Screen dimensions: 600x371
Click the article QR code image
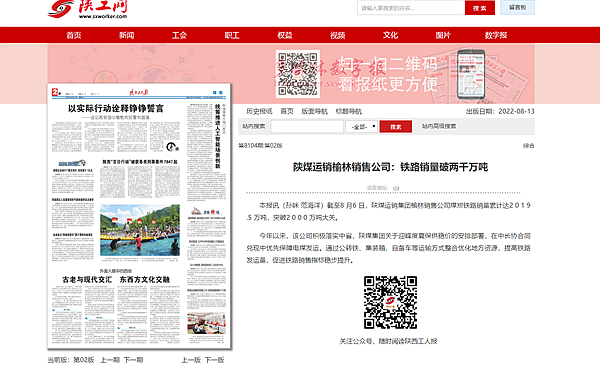point(390,302)
